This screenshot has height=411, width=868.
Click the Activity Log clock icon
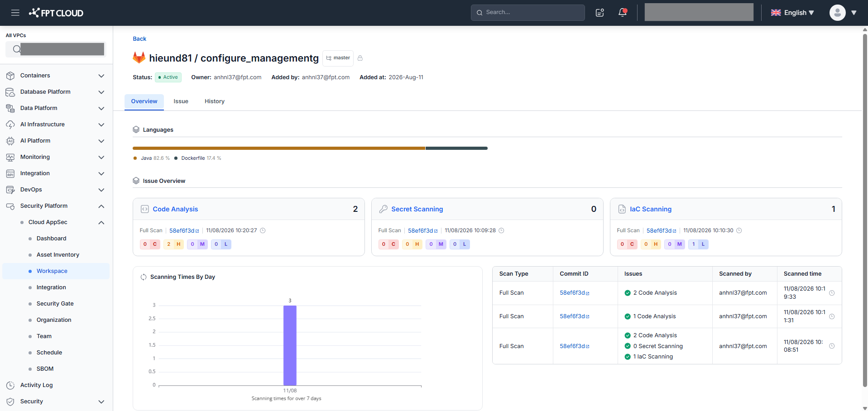click(x=10, y=385)
